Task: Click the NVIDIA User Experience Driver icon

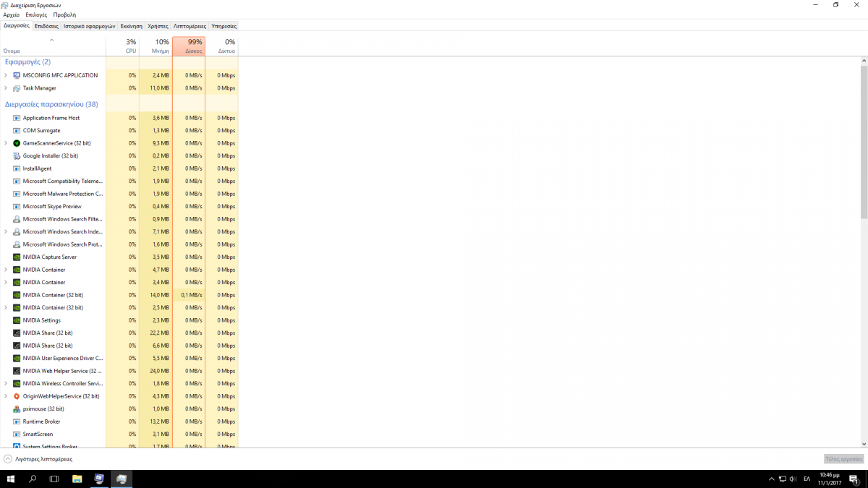Action: pyautogui.click(x=17, y=359)
